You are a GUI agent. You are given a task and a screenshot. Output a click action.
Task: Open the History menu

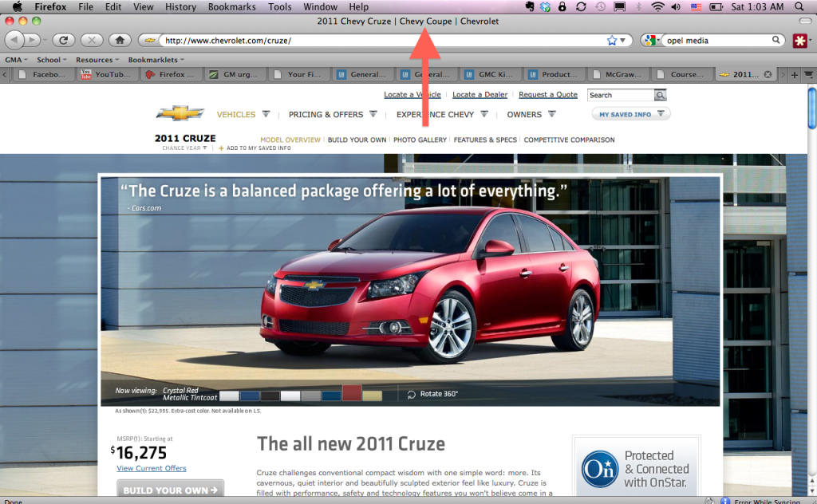pos(180,6)
